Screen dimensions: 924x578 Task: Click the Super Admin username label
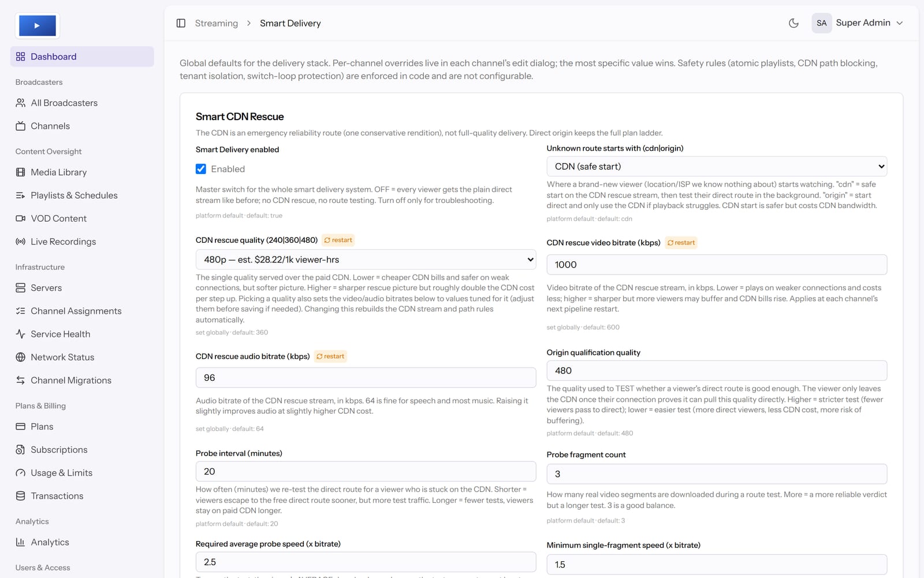click(863, 23)
